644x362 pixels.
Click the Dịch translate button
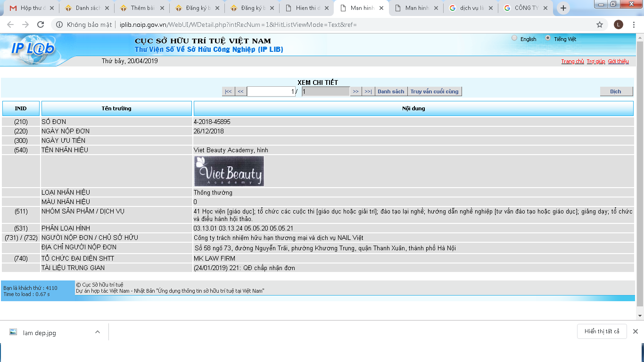pos(616,91)
